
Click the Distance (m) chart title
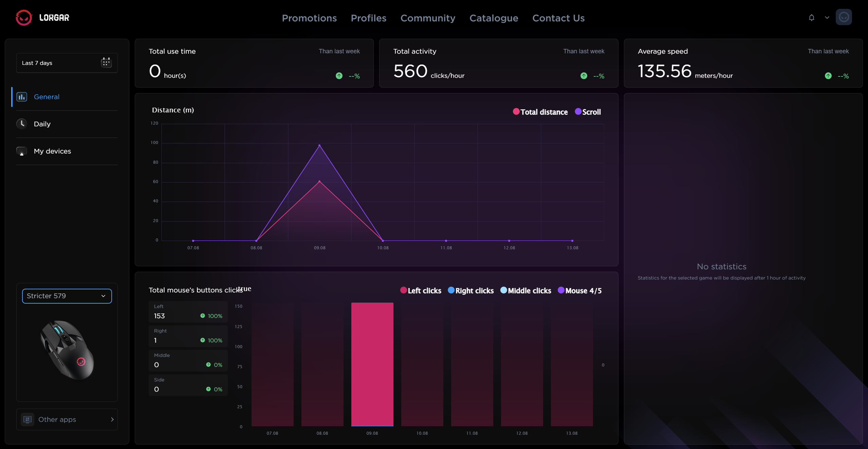pos(173,110)
